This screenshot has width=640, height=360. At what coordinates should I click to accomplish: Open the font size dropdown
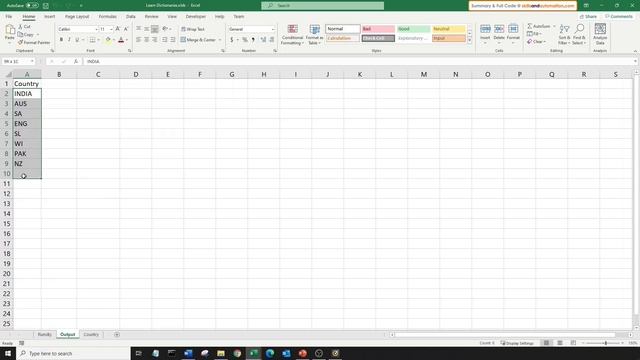point(111,29)
